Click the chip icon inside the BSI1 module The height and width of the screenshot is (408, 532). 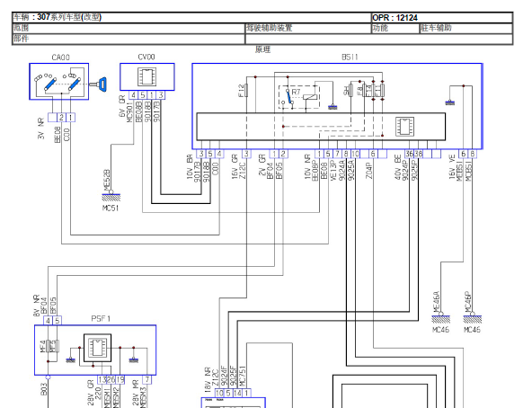coord(404,127)
